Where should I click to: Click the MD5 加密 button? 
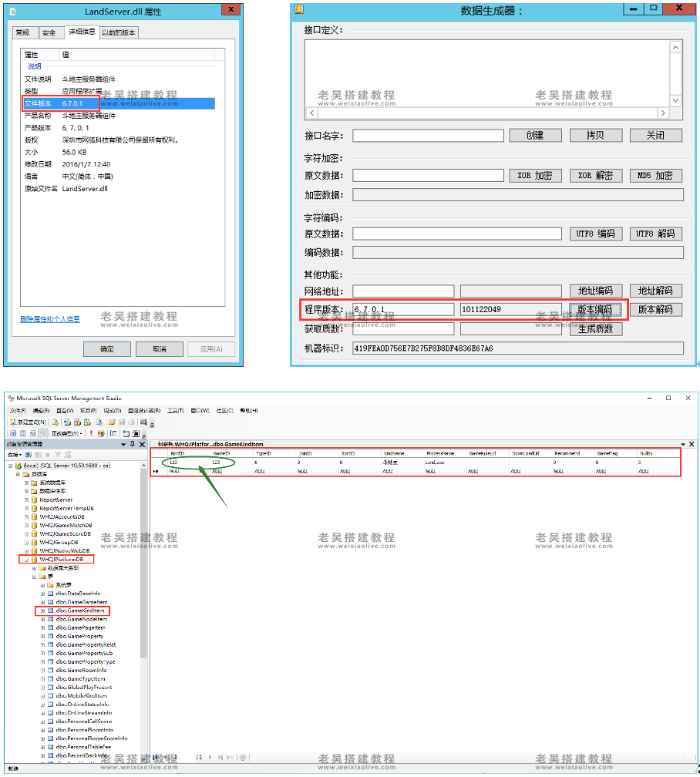coord(655,175)
